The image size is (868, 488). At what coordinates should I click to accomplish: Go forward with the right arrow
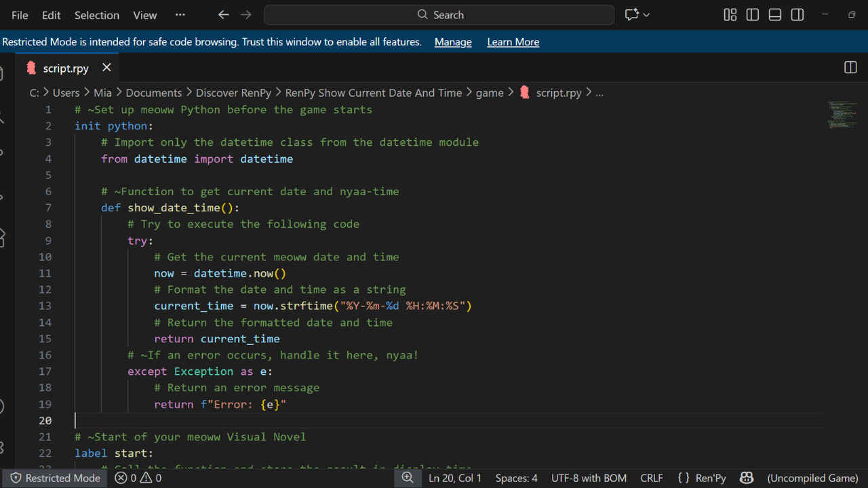(x=246, y=15)
